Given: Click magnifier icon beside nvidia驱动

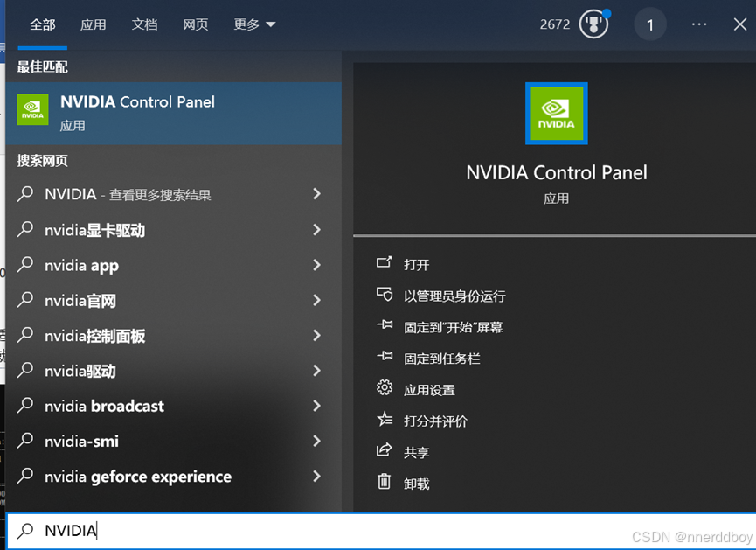Looking at the screenshot, I should click(25, 370).
